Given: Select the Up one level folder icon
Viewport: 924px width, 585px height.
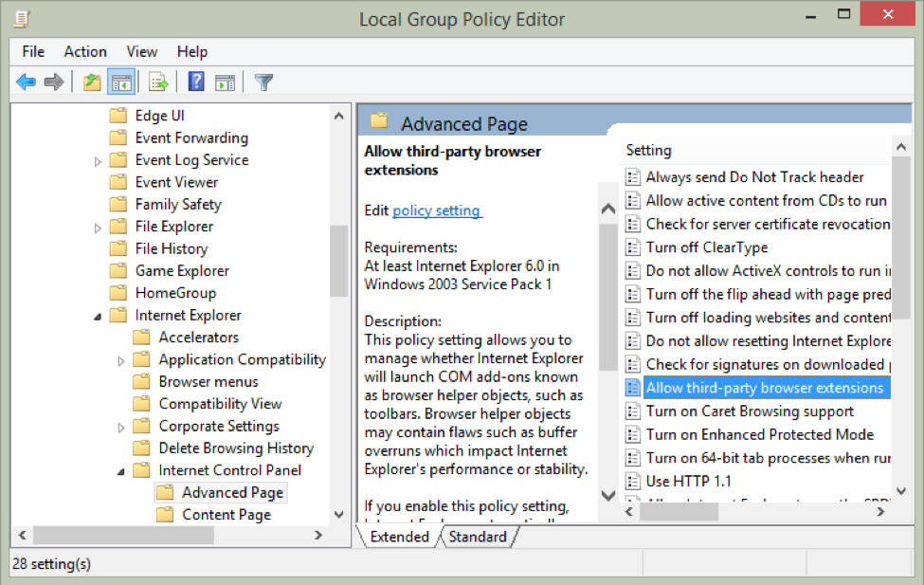Looking at the screenshot, I should point(92,82).
